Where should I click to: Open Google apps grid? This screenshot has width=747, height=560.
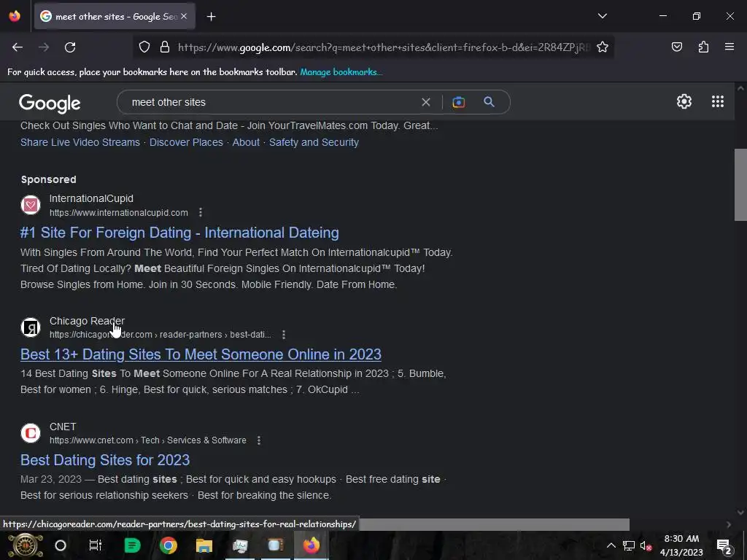click(718, 101)
